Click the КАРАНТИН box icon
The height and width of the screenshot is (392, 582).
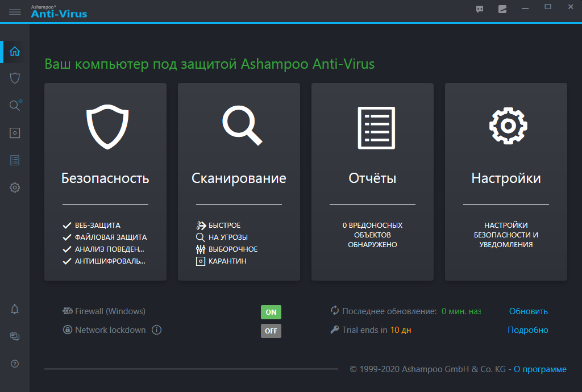[x=201, y=261]
